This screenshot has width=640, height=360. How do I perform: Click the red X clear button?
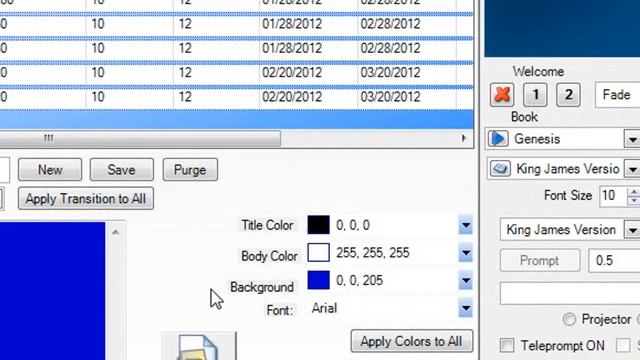click(x=502, y=95)
